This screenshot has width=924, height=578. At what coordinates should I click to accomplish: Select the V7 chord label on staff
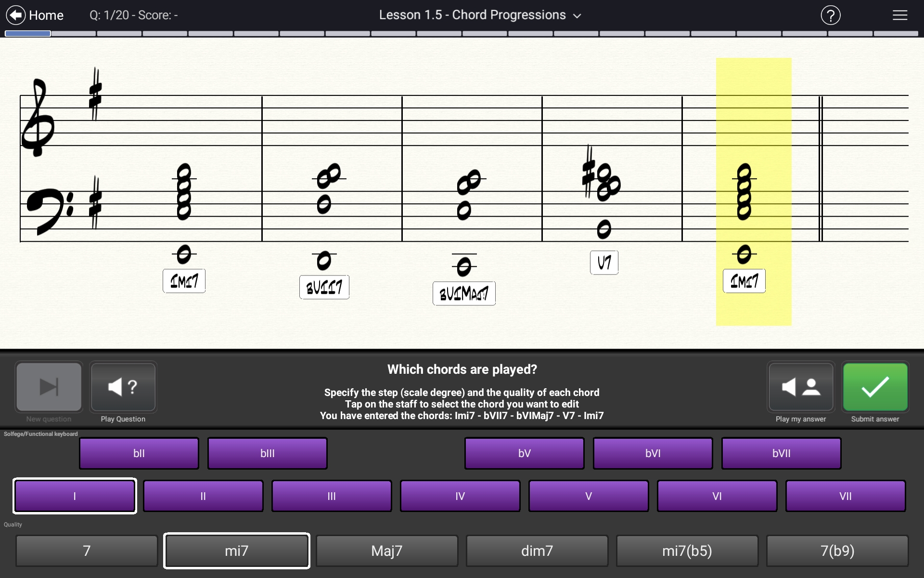point(603,263)
